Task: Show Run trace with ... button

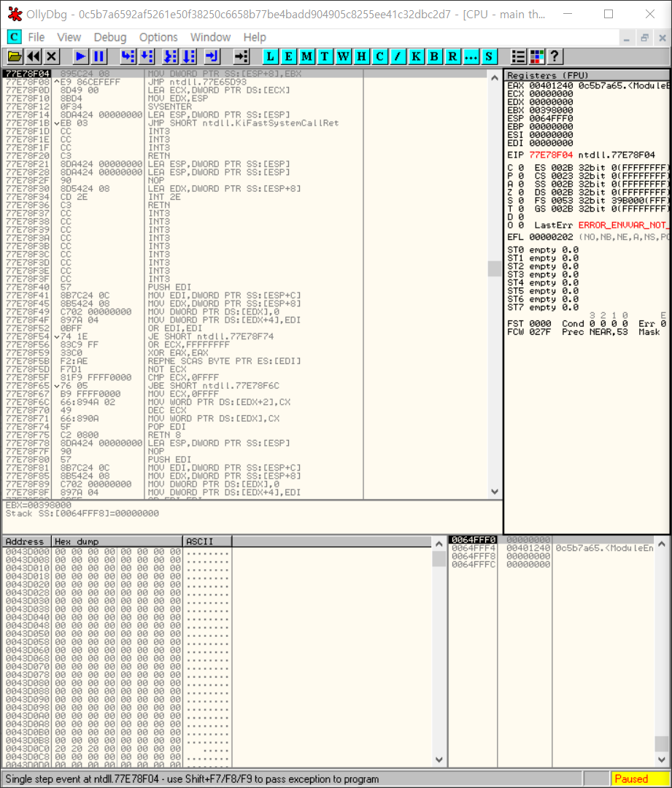Action: (x=471, y=56)
